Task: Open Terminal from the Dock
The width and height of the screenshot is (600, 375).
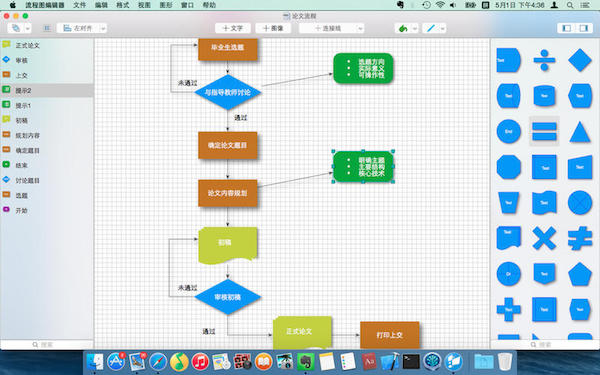Action: pyautogui.click(x=411, y=361)
